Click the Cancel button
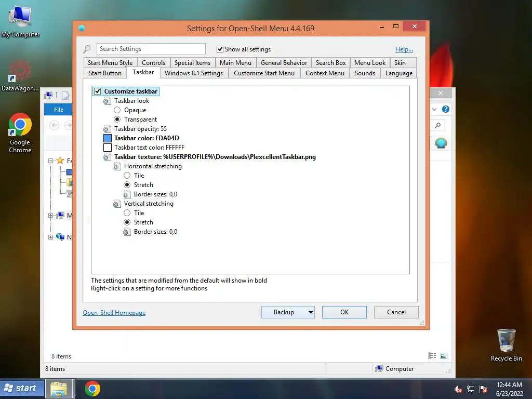Viewport: 532px width, 399px height. (x=396, y=312)
